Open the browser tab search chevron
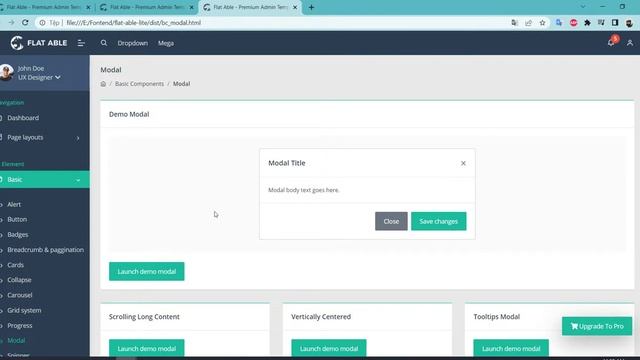The width and height of the screenshot is (640, 360). tap(583, 7)
